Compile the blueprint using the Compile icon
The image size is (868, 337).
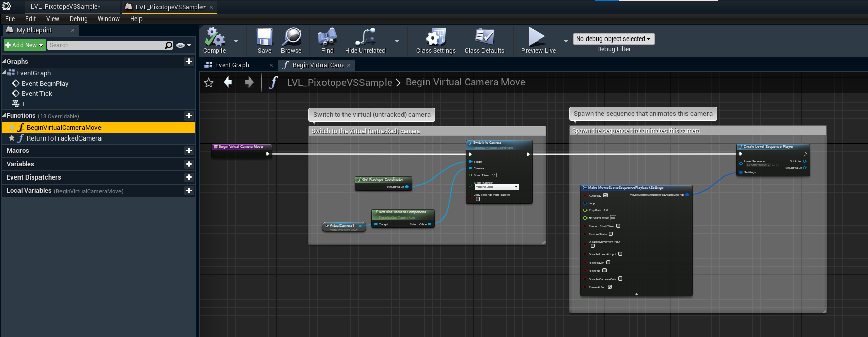(x=214, y=38)
